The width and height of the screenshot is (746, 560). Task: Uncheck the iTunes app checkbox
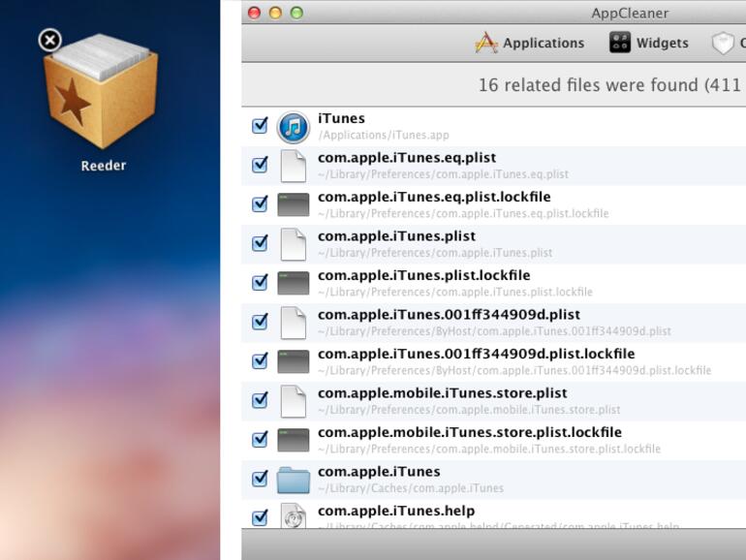[x=260, y=126]
